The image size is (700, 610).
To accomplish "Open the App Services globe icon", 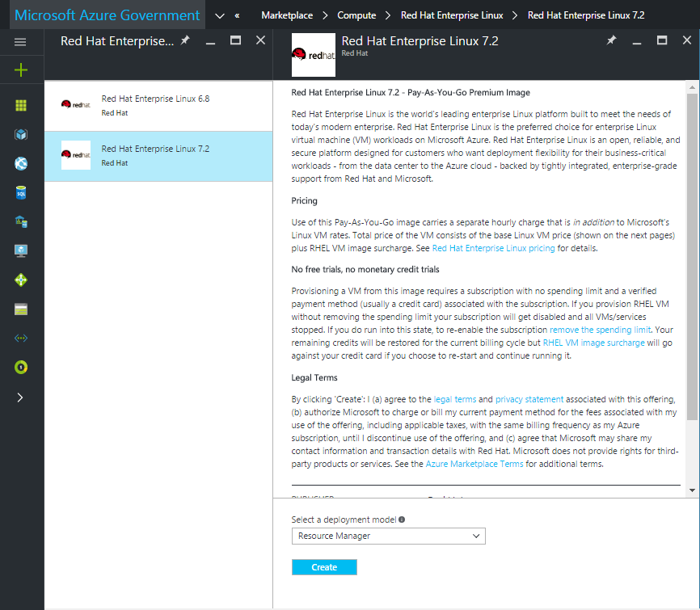I will point(21,163).
